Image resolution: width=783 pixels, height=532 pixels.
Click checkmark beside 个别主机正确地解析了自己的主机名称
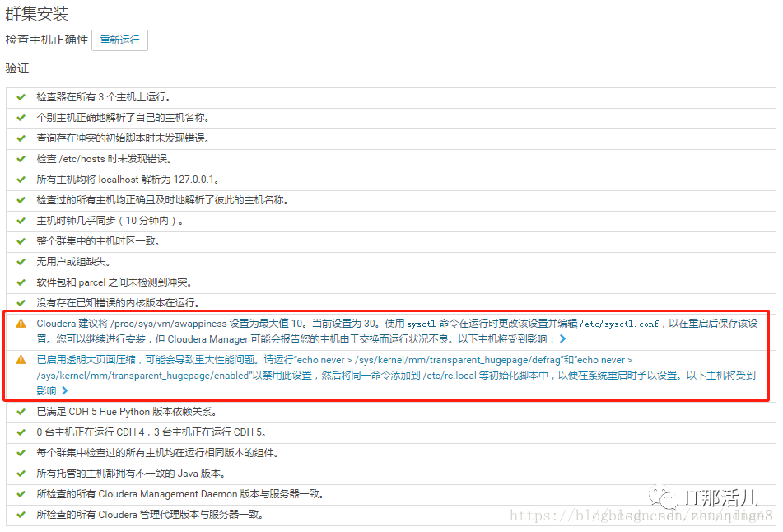click(21, 118)
